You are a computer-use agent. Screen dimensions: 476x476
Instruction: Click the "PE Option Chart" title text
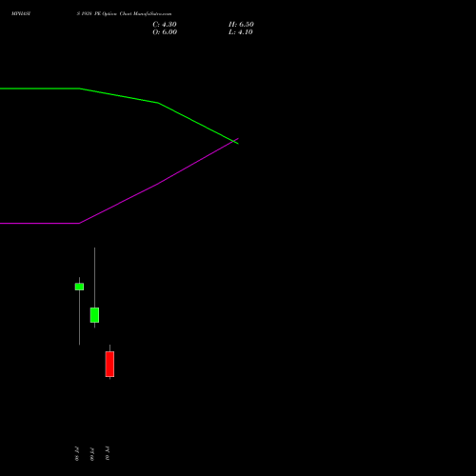point(113,14)
